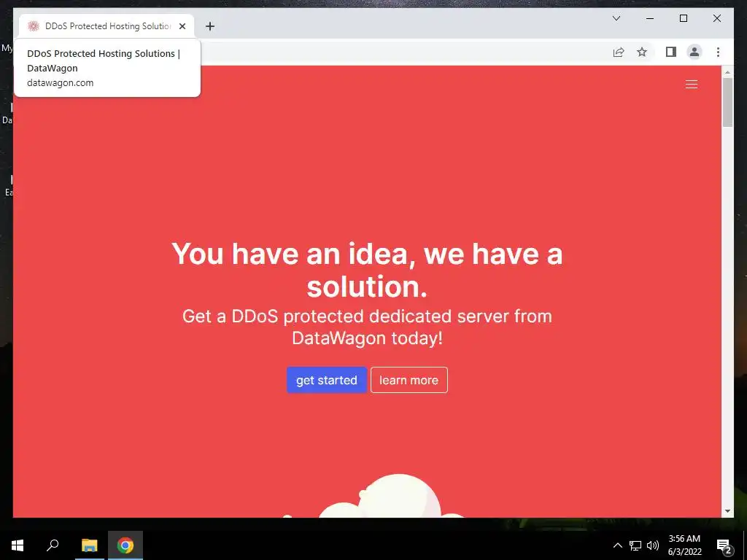Maximize the Chrome window
Image resolution: width=747 pixels, height=560 pixels.
point(683,18)
